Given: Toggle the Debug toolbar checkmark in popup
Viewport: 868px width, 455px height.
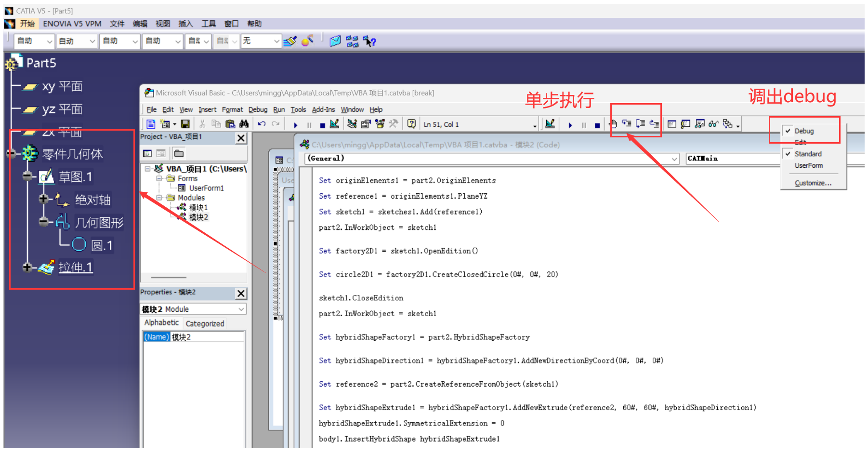Looking at the screenshot, I should click(788, 131).
